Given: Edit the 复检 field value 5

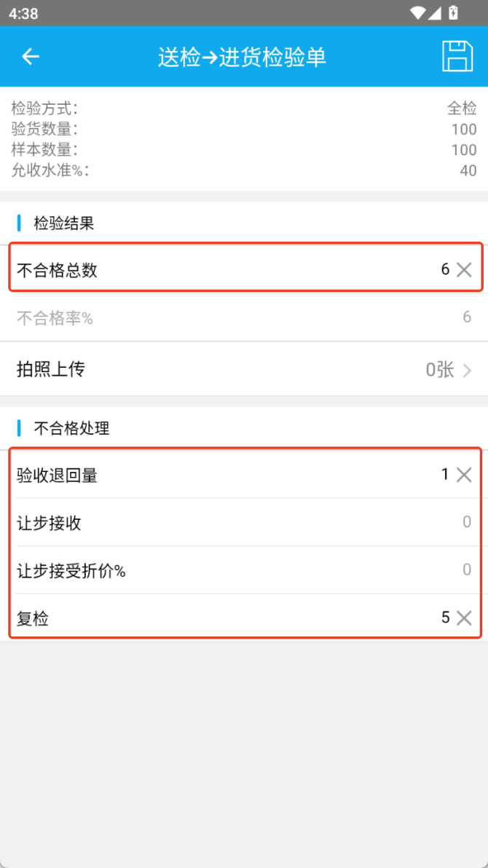Looking at the screenshot, I should (x=444, y=618).
